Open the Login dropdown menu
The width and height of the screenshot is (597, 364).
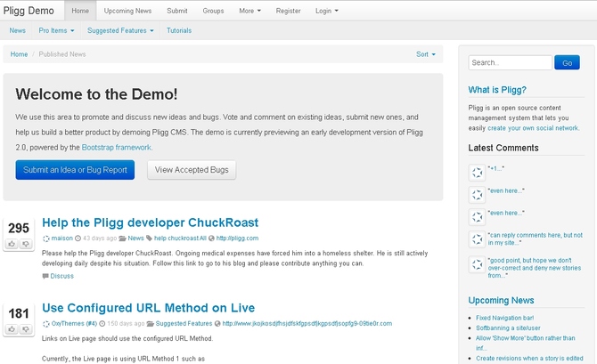click(327, 11)
